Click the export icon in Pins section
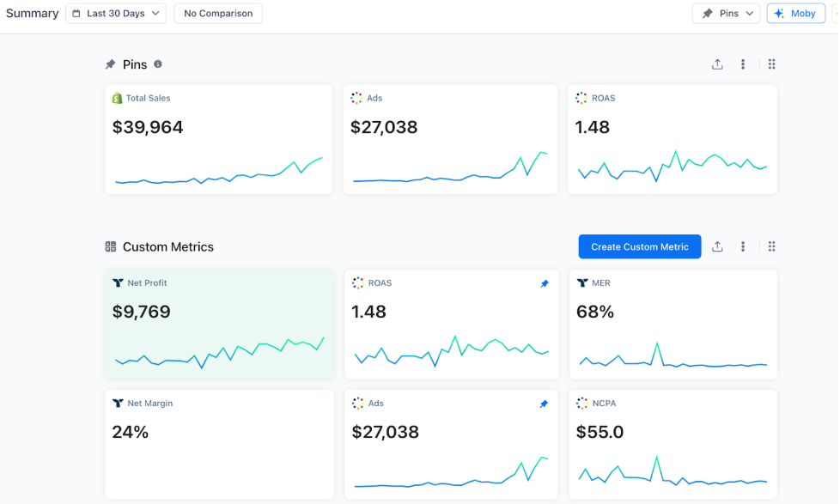840x504 pixels. click(717, 64)
